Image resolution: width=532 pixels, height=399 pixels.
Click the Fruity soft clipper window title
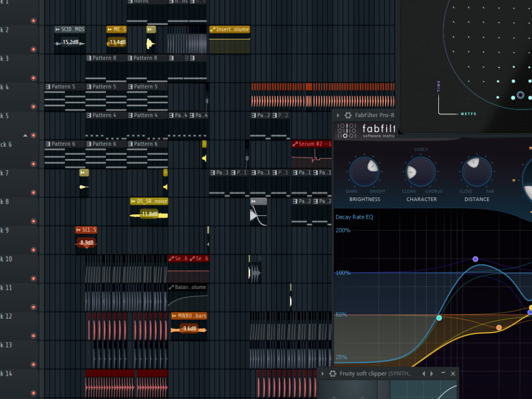[x=375, y=373]
